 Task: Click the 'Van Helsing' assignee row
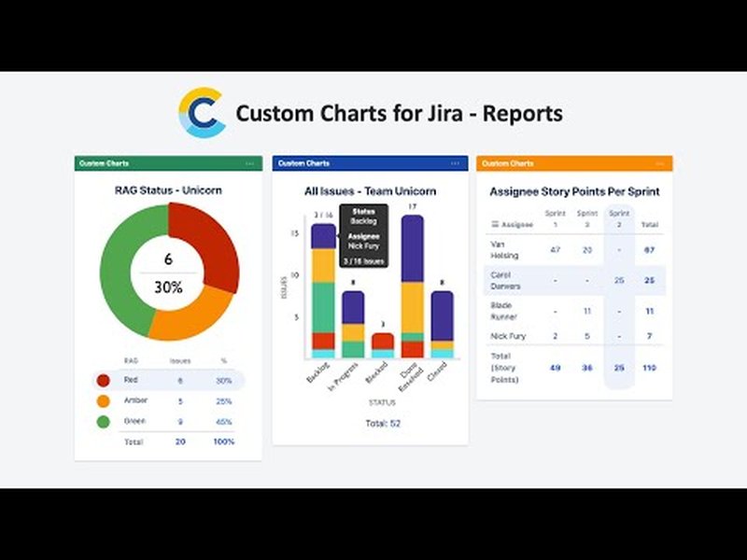pyautogui.click(x=574, y=249)
